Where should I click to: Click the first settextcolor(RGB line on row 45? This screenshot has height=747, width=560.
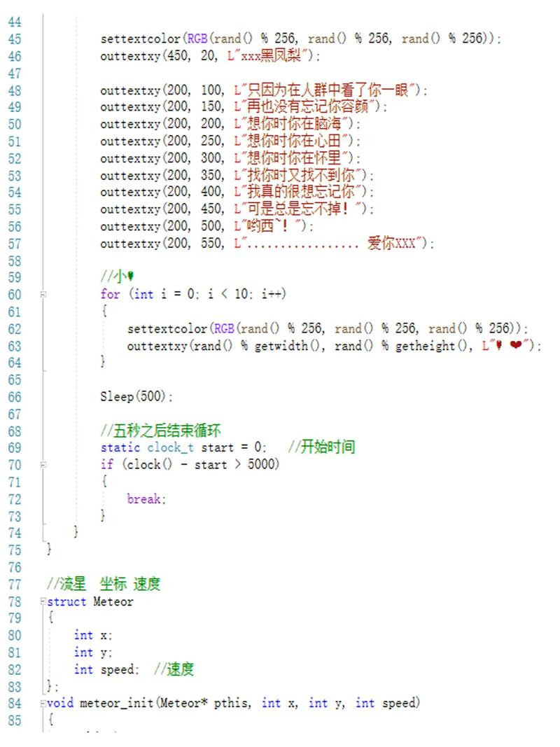click(300, 39)
